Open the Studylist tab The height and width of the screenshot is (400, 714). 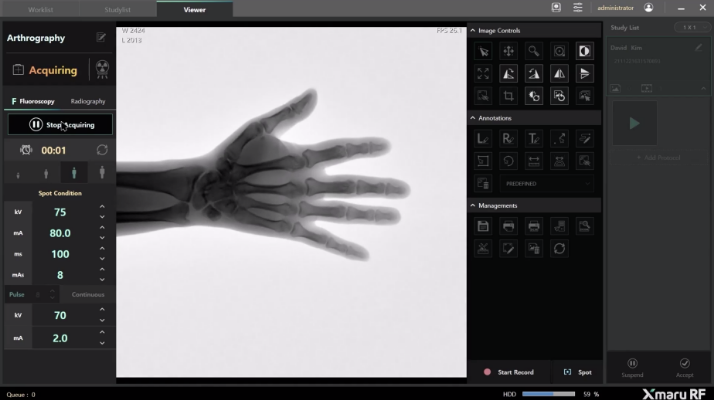[x=117, y=10]
